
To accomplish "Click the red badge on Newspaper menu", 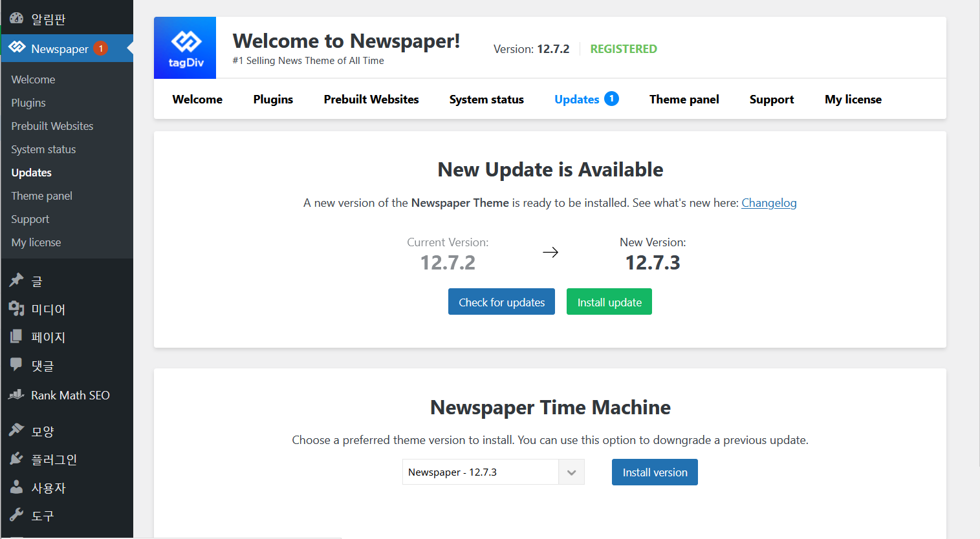I will click(x=100, y=48).
